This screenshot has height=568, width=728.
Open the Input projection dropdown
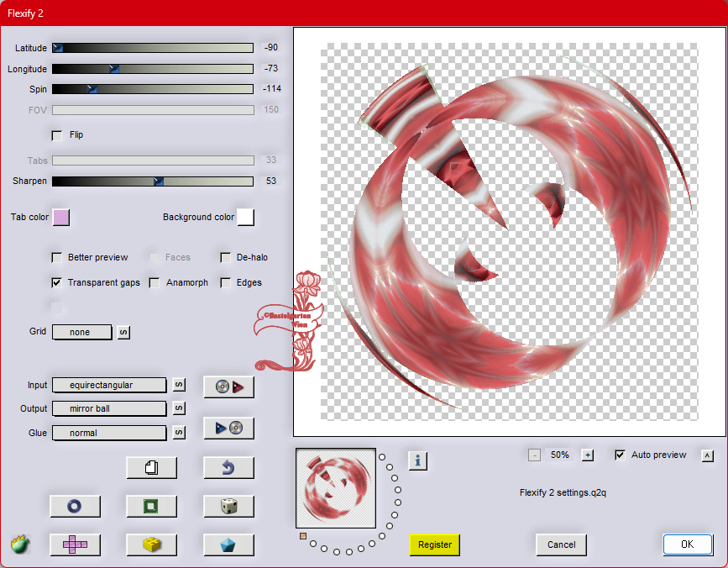click(x=109, y=385)
